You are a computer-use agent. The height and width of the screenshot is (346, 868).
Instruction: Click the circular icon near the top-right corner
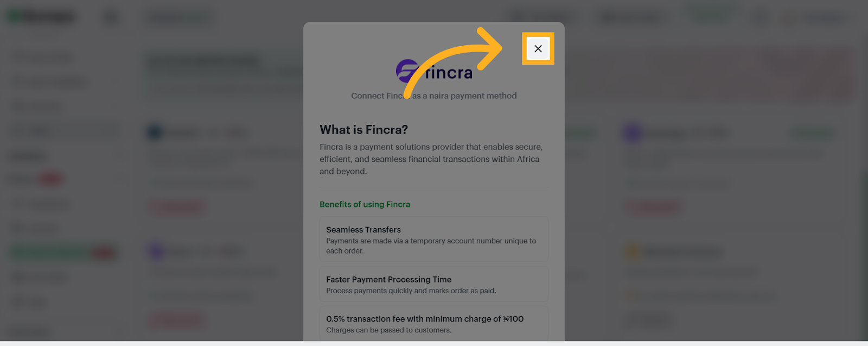coord(759,17)
